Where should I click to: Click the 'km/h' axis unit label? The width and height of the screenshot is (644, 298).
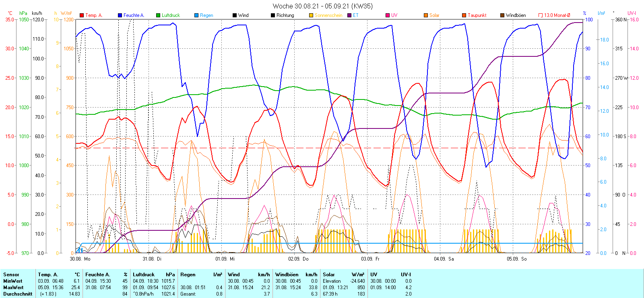37,13
